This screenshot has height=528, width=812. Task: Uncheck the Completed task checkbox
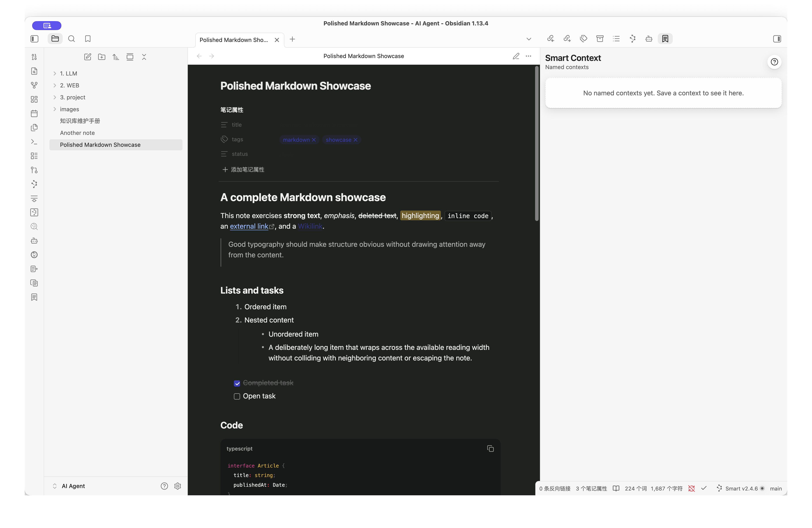237,383
